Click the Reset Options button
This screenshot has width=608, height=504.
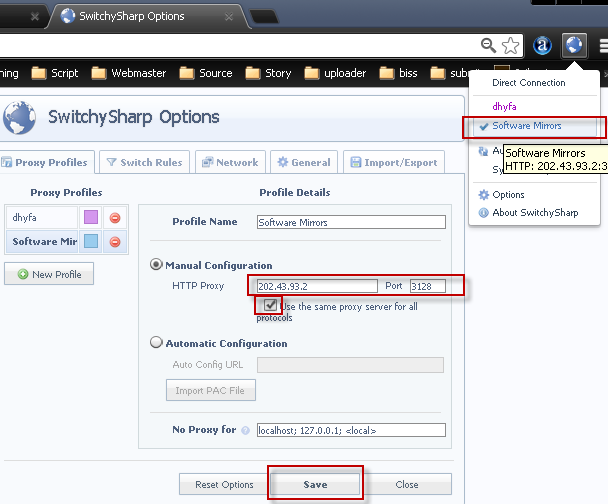(224, 484)
